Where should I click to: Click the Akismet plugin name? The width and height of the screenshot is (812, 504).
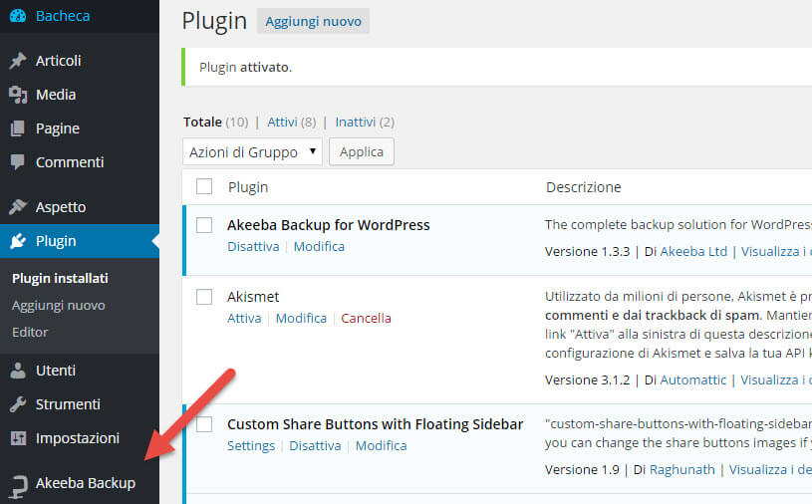pyautogui.click(x=253, y=297)
